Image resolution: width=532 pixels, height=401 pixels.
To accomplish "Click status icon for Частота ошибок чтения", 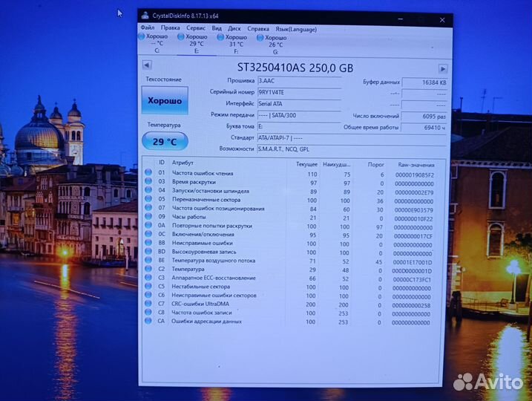I will [148, 172].
